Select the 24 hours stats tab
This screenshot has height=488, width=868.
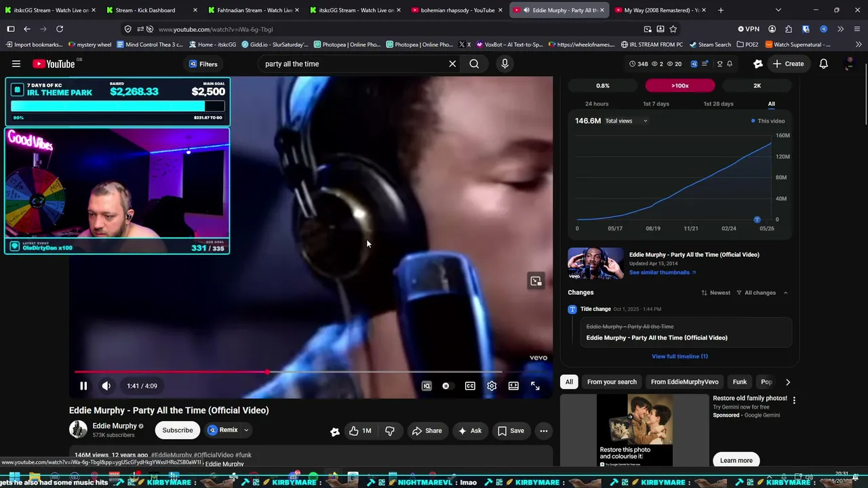point(597,104)
